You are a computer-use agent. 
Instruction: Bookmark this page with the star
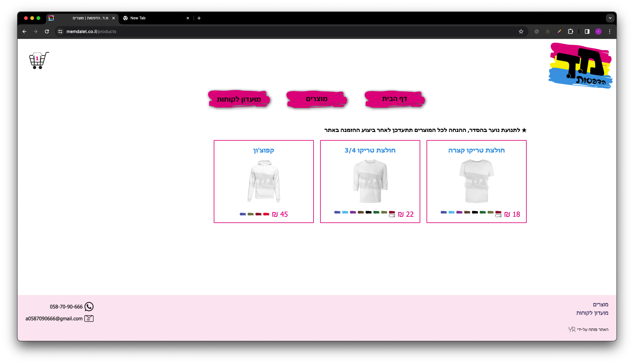[x=521, y=32]
